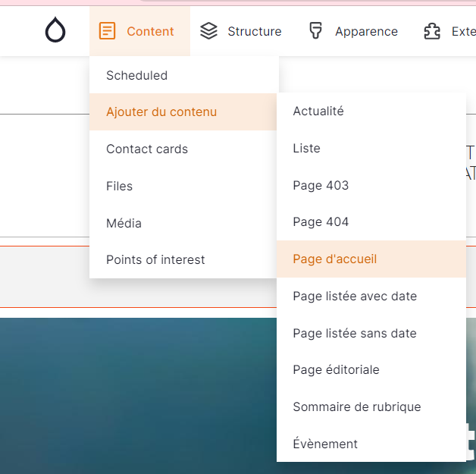Select Page d'accueil in submenu

tap(334, 259)
